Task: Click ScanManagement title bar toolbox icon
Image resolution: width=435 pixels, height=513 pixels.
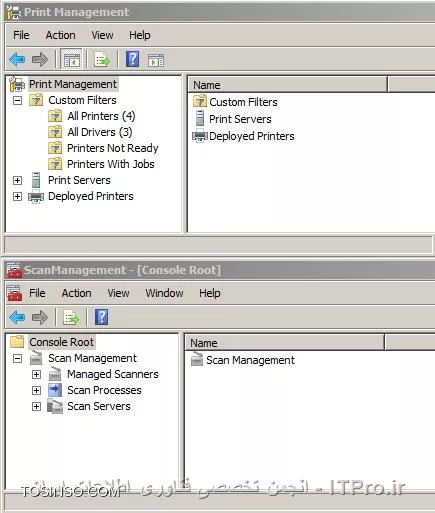Action: click(x=14, y=270)
